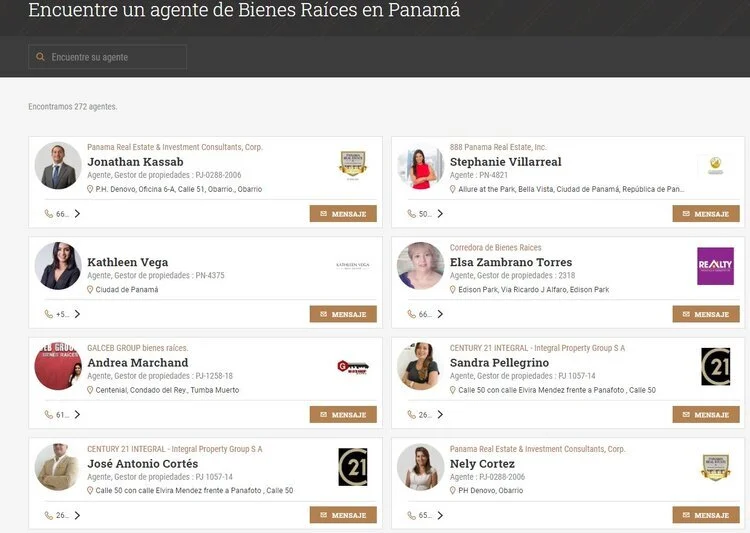The height and width of the screenshot is (533, 750).
Task: Click the Kathleen Vega brand logo
Action: (x=353, y=266)
